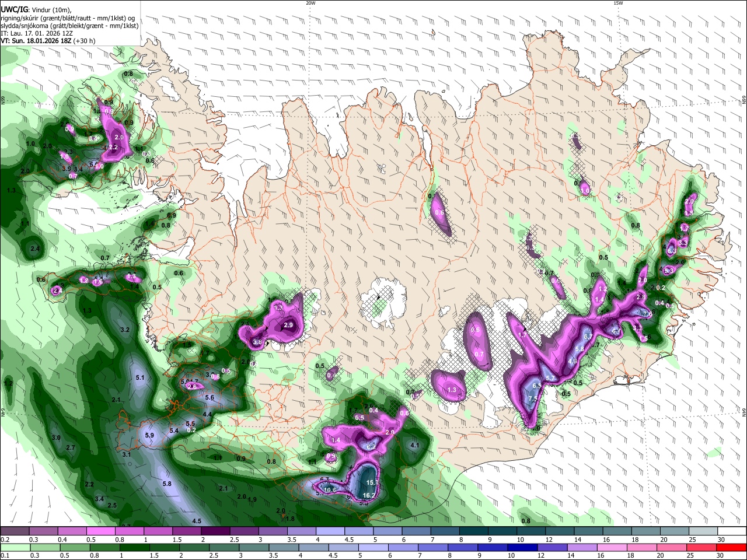Click the 5.4 rain value

tap(173, 431)
